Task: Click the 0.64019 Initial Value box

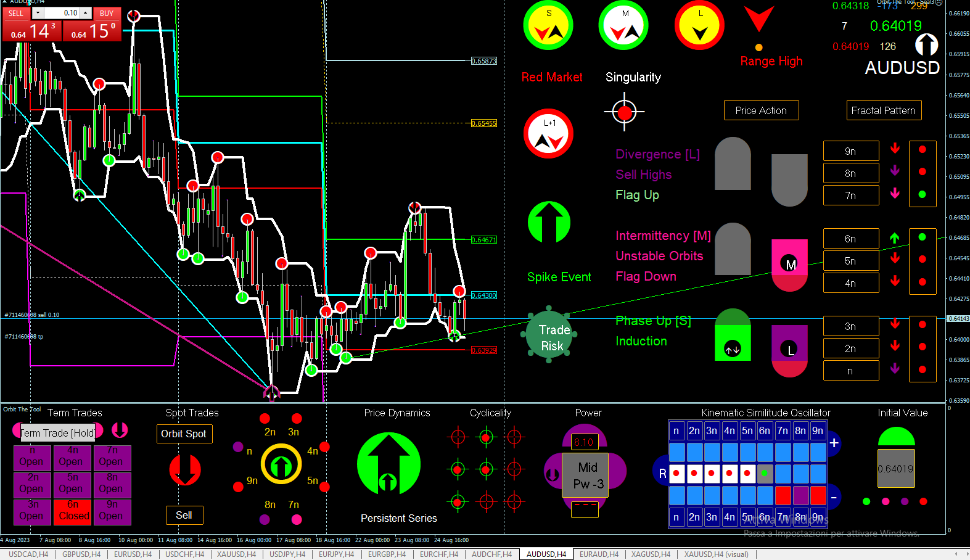Action: [x=896, y=469]
